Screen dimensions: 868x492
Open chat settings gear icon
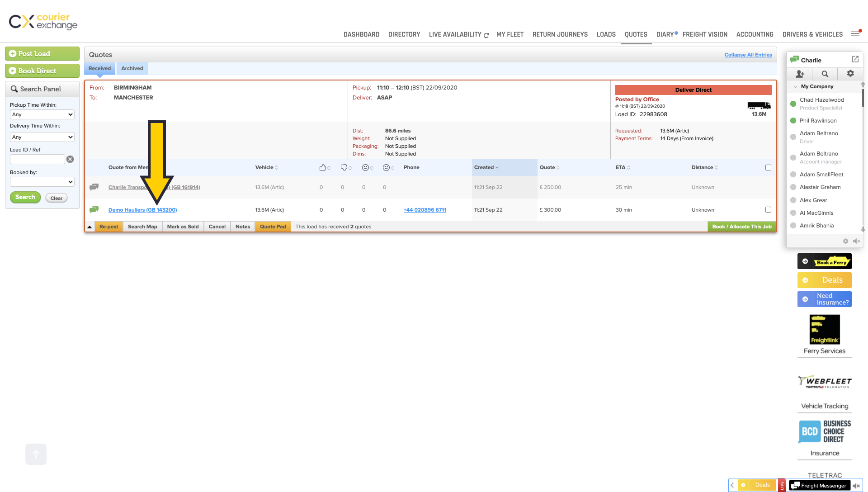pos(850,73)
